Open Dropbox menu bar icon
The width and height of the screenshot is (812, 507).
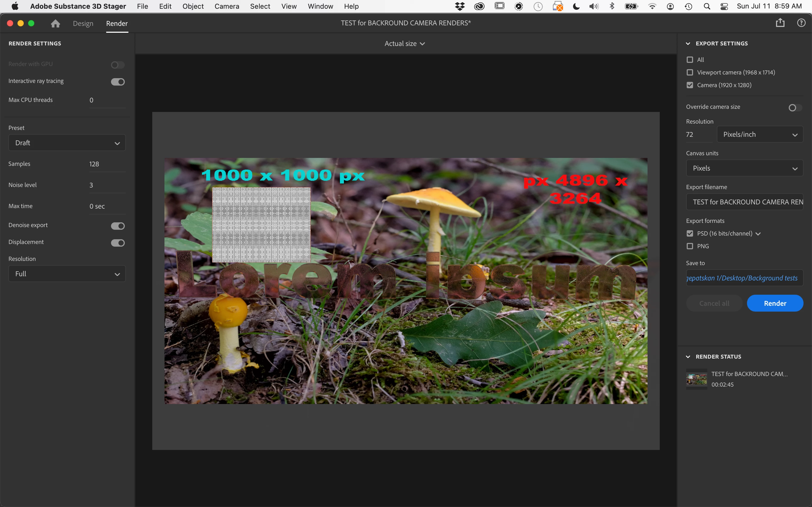click(x=460, y=6)
